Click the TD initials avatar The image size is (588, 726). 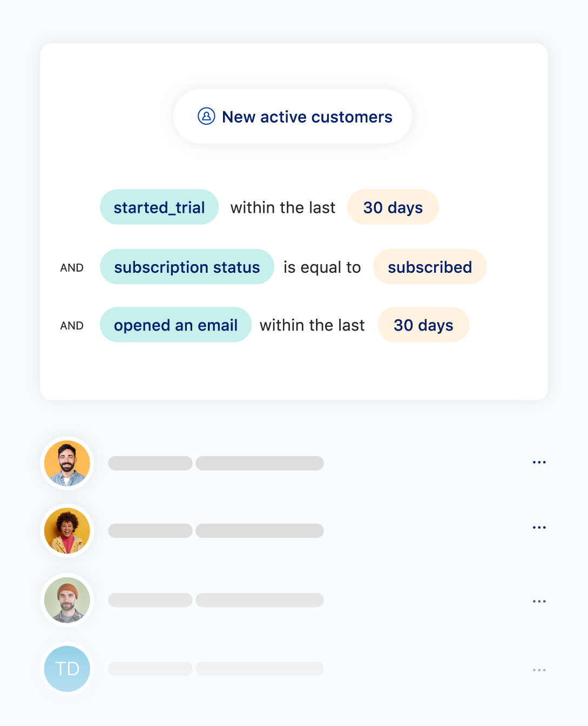[x=67, y=669]
